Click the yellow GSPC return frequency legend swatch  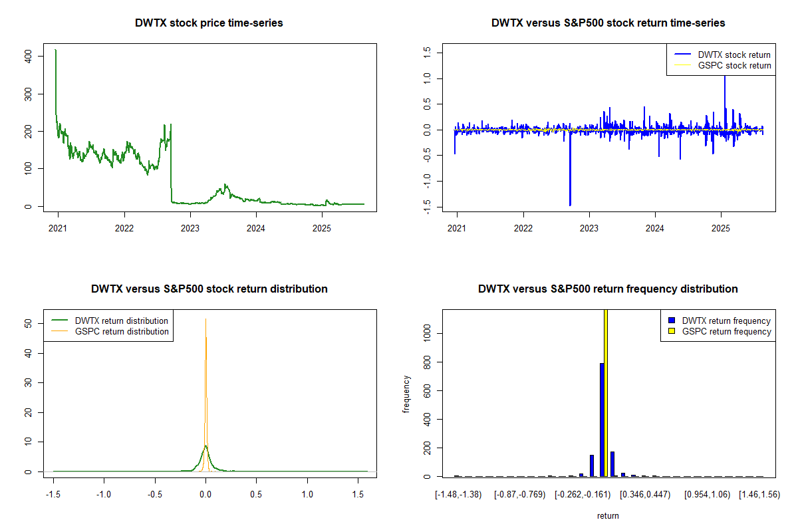point(673,331)
